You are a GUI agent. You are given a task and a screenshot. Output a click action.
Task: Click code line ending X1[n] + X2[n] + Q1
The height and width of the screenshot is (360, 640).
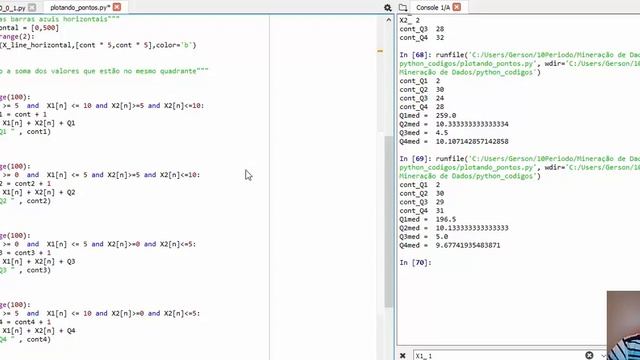point(38,123)
